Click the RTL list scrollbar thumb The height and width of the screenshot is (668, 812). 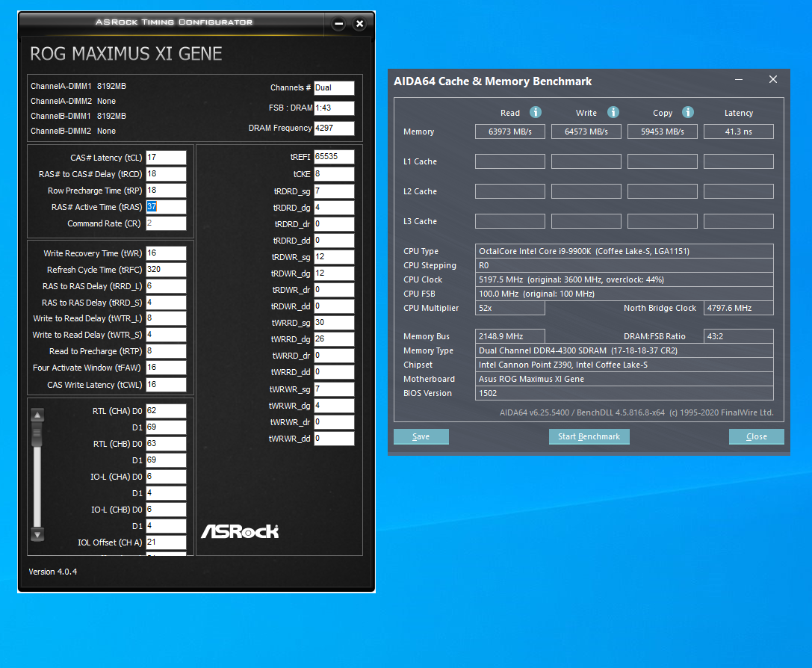coord(37,434)
